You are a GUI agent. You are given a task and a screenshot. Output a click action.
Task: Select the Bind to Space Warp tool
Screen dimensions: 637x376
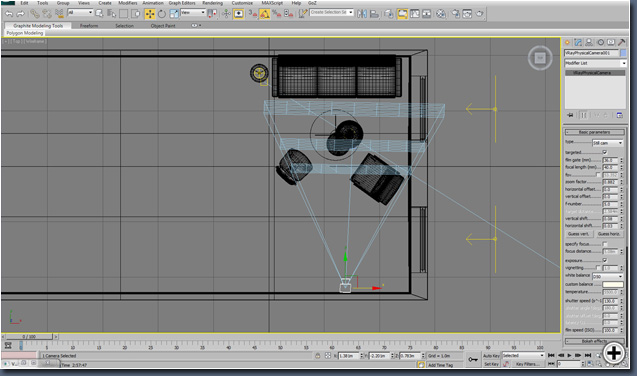(60, 14)
